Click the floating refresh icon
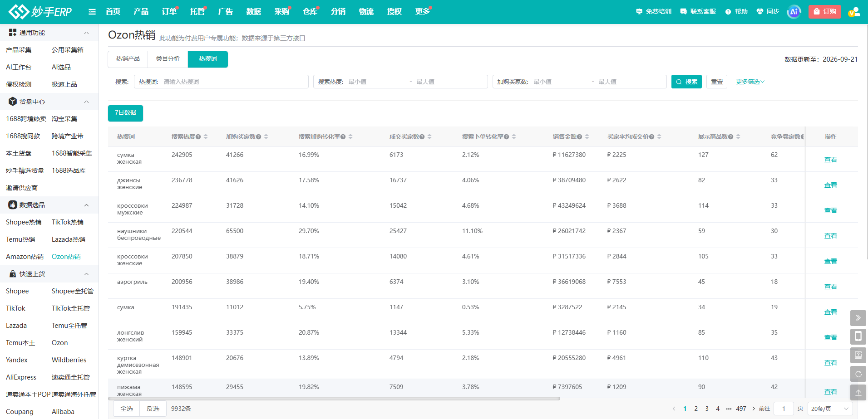 (x=858, y=374)
